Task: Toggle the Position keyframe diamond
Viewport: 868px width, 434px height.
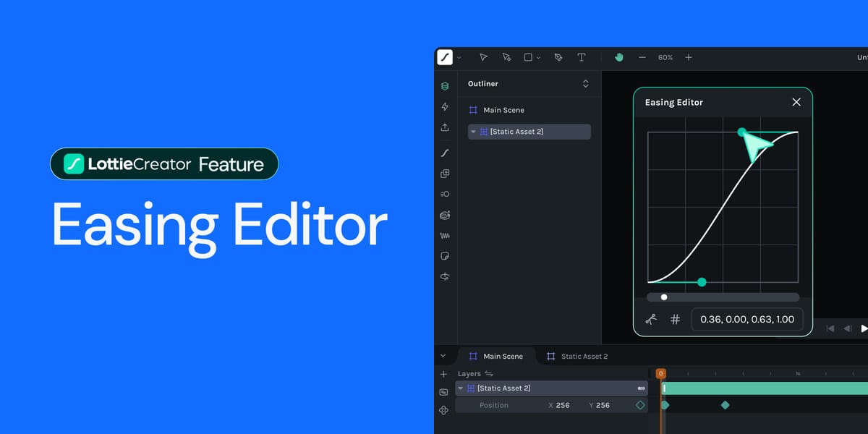Action: tap(639, 404)
